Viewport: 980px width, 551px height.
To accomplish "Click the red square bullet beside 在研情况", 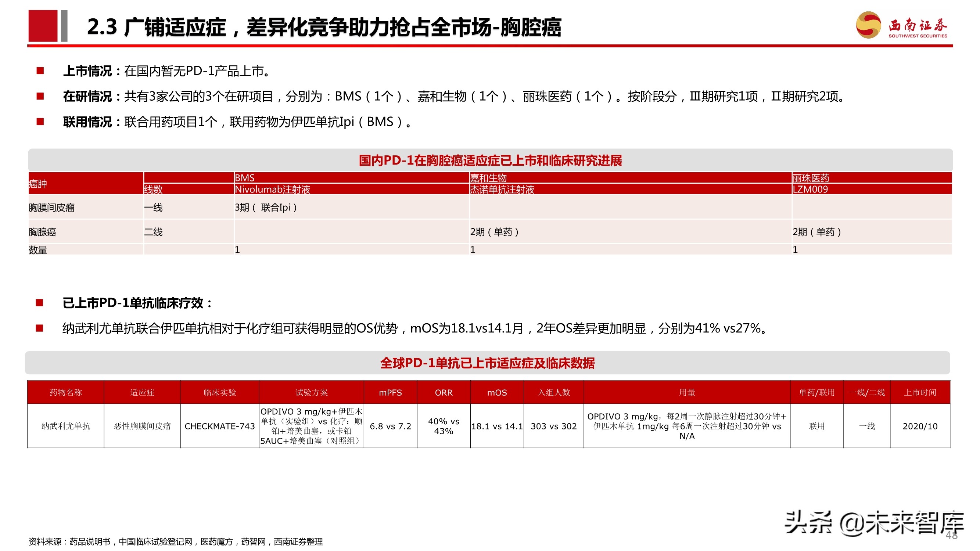I will [x=40, y=96].
